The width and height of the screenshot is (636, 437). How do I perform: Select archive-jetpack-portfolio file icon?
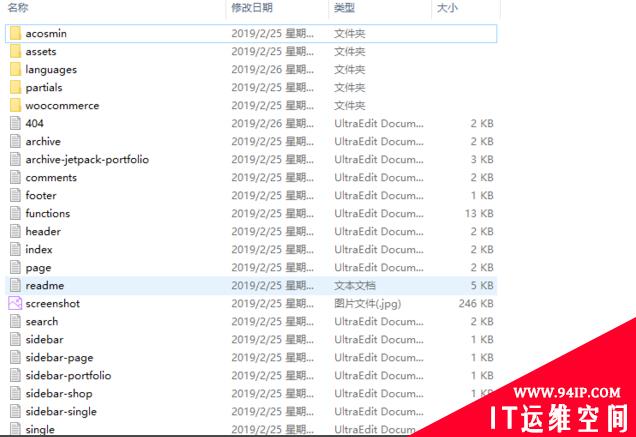click(15, 159)
